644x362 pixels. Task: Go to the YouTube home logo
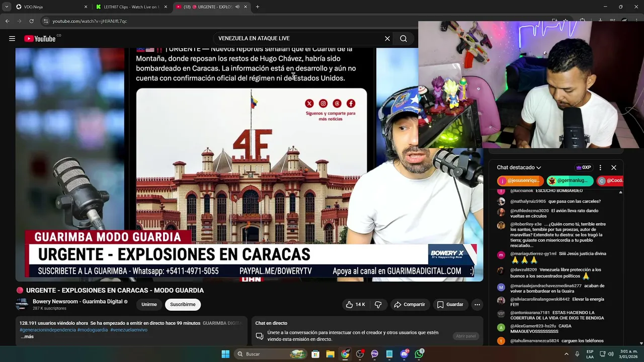point(40,39)
